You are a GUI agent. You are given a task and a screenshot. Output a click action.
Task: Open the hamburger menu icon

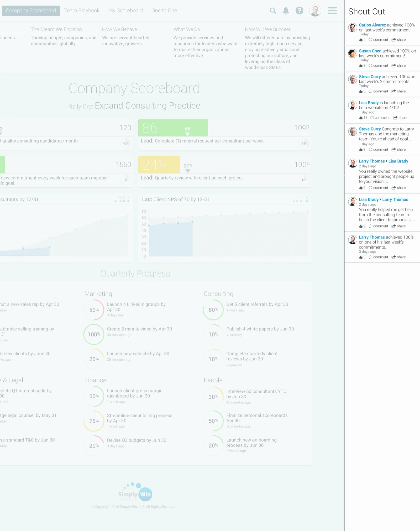click(x=332, y=11)
